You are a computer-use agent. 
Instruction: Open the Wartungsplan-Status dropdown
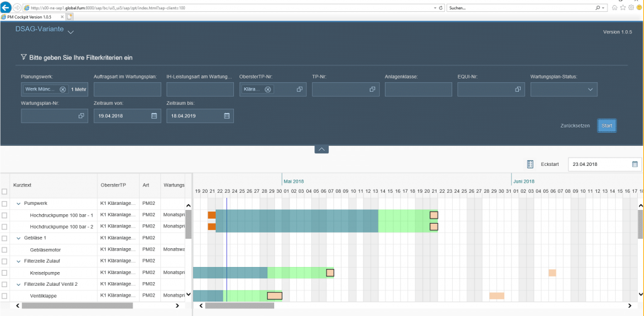(590, 90)
